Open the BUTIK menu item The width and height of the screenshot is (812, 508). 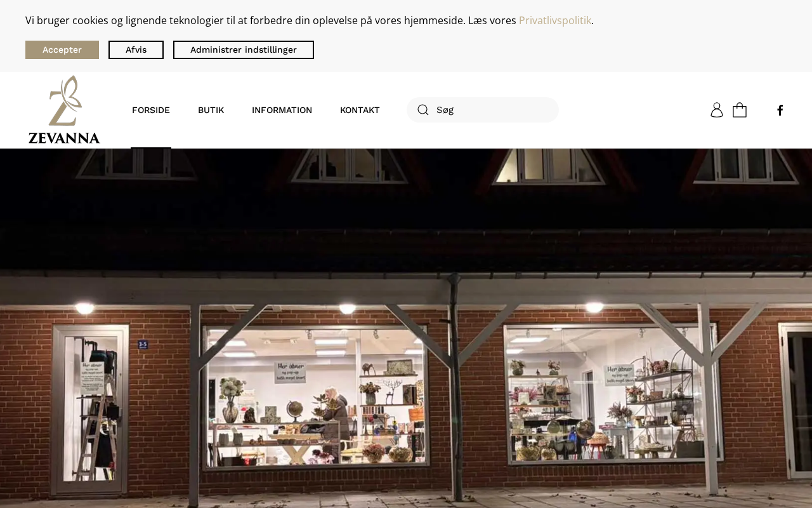coord(211,110)
